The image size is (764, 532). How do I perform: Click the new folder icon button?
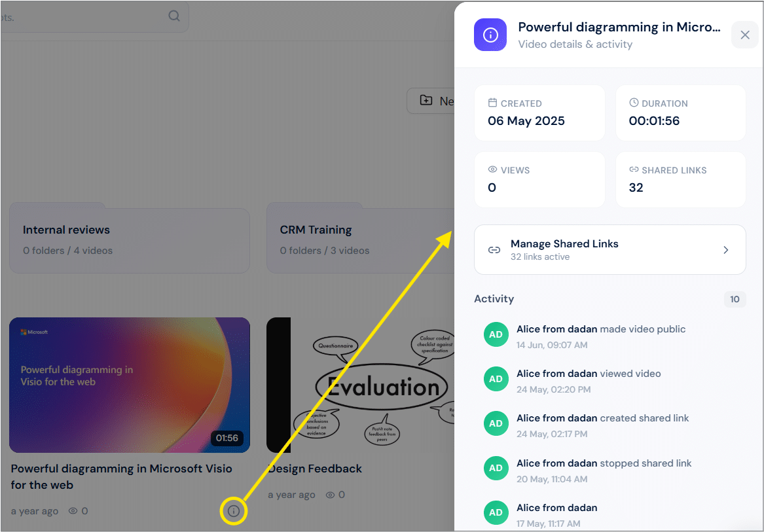(x=426, y=100)
